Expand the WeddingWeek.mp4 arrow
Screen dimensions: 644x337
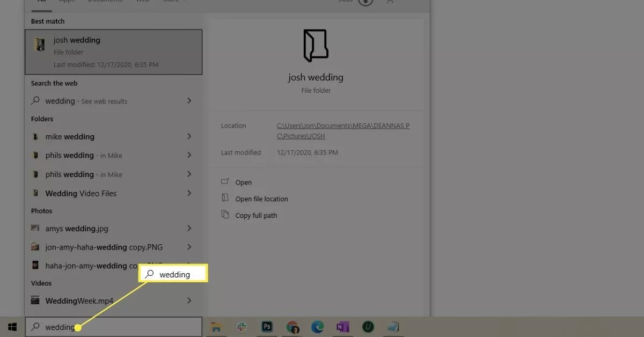coord(189,301)
